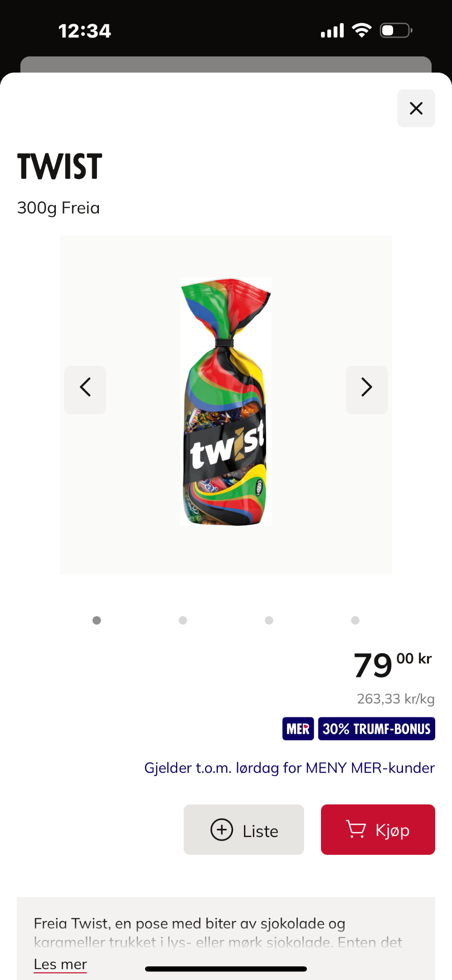
Task: Tap the shopping cart icon on Kjøp
Action: pyautogui.click(x=356, y=829)
